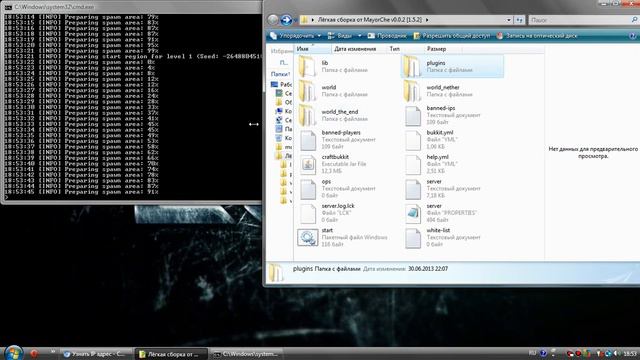Viewport: 640px width, 360px height.
Task: Open the address bar history dropdown
Action: pos(509,20)
